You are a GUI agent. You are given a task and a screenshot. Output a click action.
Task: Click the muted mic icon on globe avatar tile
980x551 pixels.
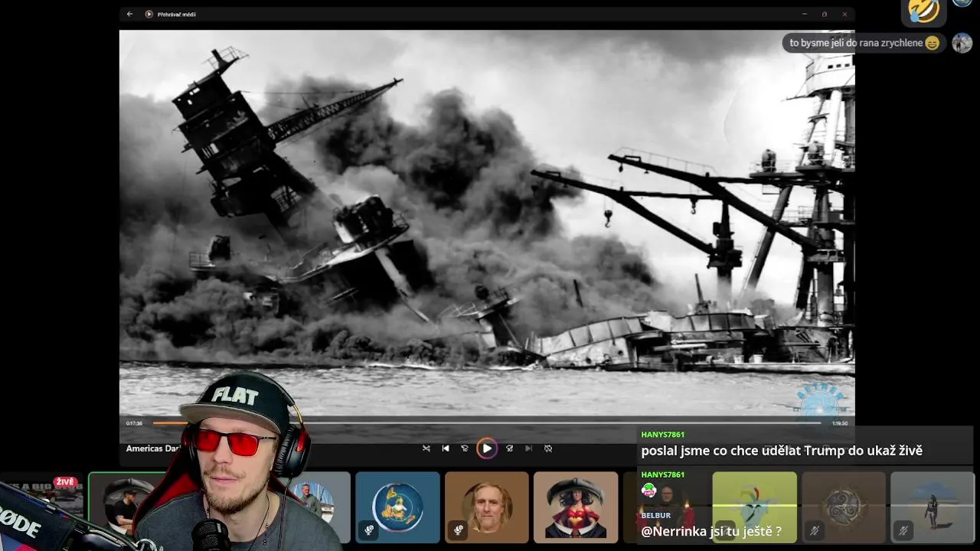click(x=369, y=530)
